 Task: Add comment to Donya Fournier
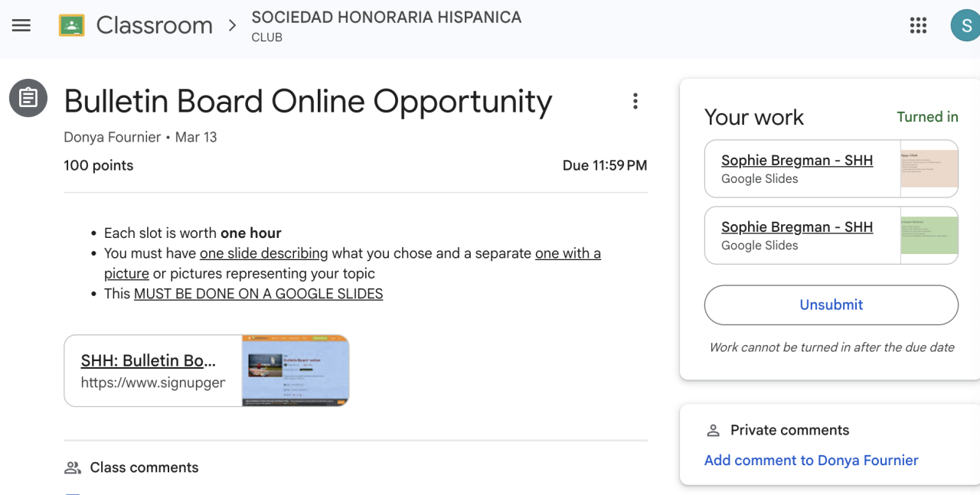pyautogui.click(x=811, y=460)
